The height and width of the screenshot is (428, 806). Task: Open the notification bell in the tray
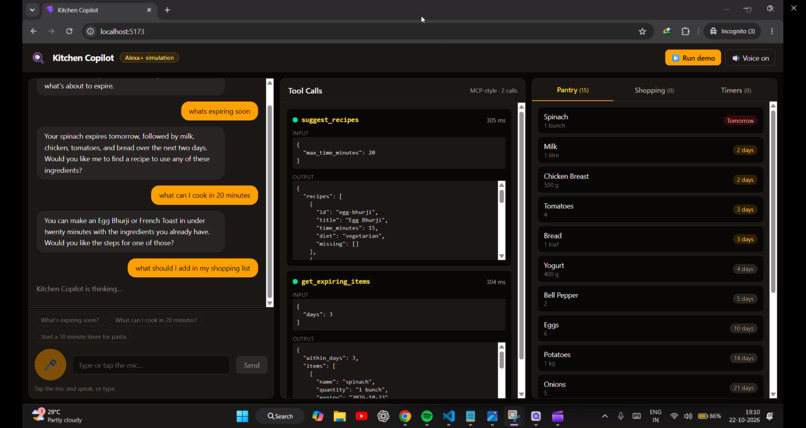pos(770,416)
